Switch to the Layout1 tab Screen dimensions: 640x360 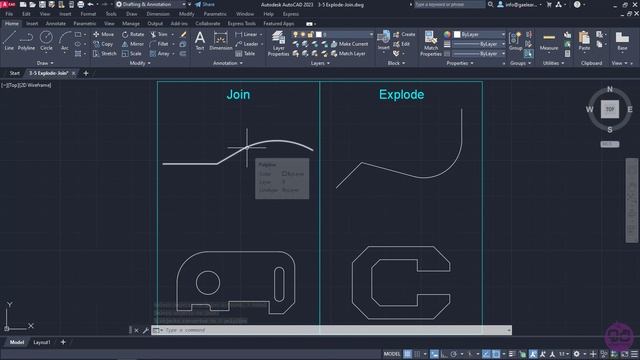pyautogui.click(x=42, y=342)
